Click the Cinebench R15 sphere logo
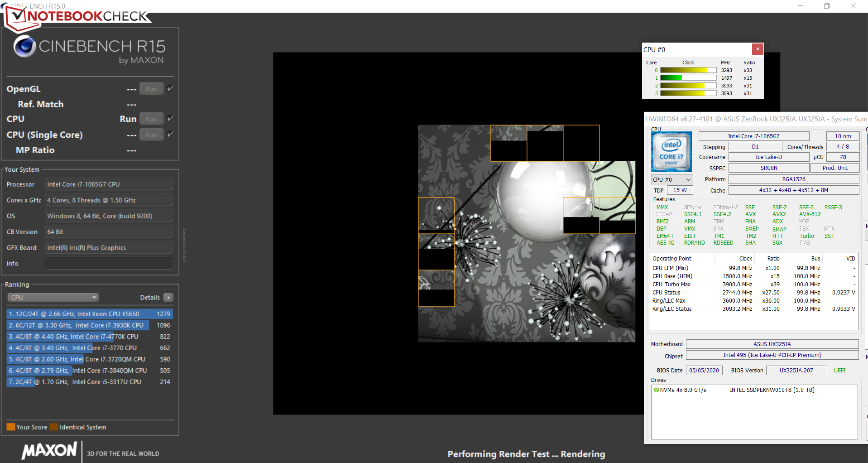868x463 pixels. (x=24, y=46)
